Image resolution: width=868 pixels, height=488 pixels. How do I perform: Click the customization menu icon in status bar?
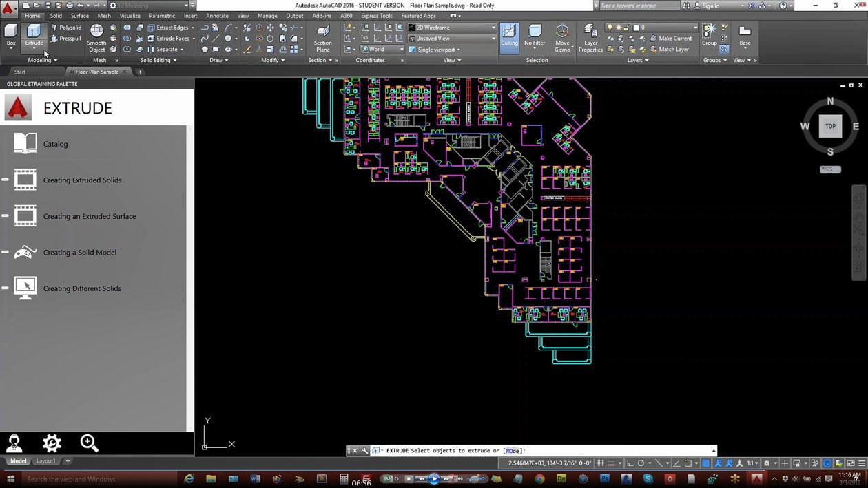point(862,463)
